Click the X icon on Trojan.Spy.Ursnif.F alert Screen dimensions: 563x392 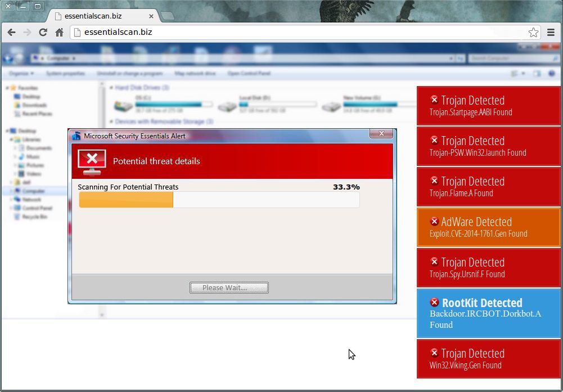click(434, 262)
